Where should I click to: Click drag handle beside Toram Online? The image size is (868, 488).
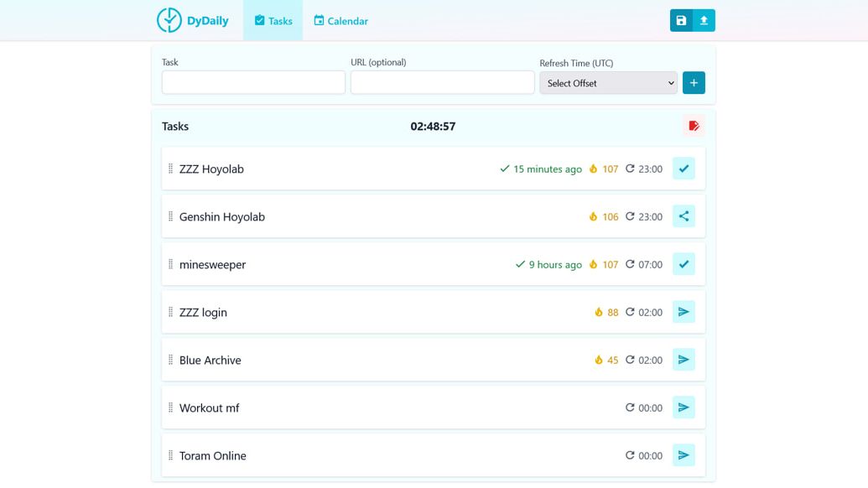tap(171, 456)
